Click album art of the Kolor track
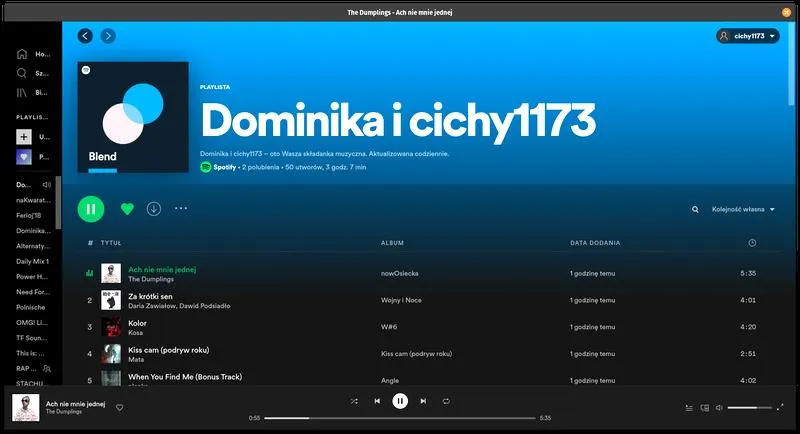 coord(111,327)
